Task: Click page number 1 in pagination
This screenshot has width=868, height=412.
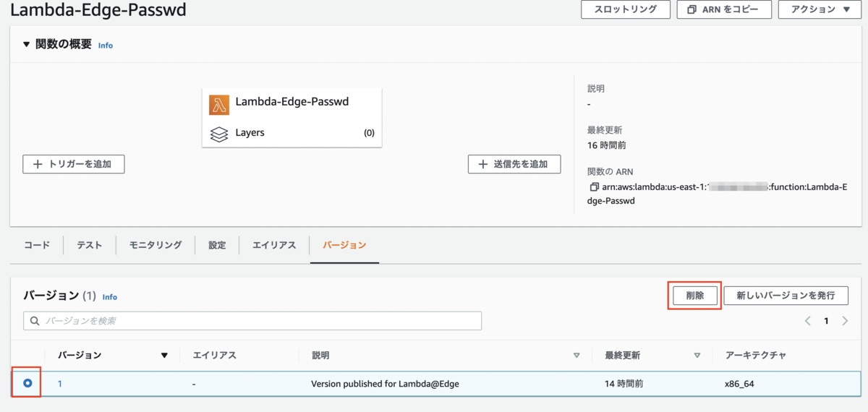Action: tap(826, 321)
